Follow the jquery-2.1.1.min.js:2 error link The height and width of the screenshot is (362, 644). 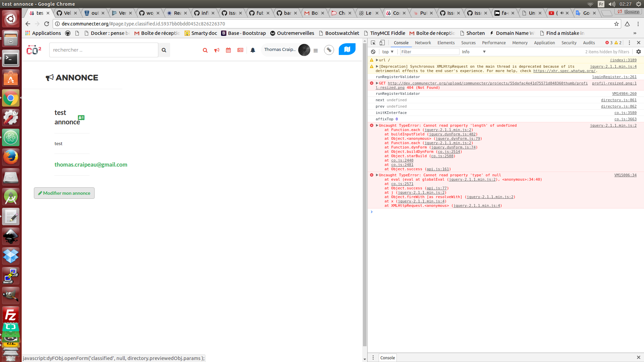tap(613, 125)
